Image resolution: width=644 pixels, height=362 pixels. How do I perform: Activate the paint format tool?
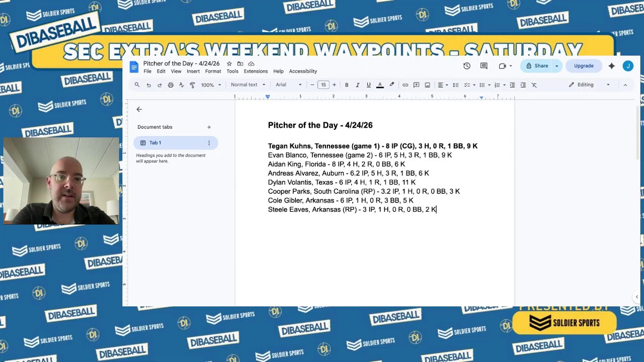coord(192,85)
